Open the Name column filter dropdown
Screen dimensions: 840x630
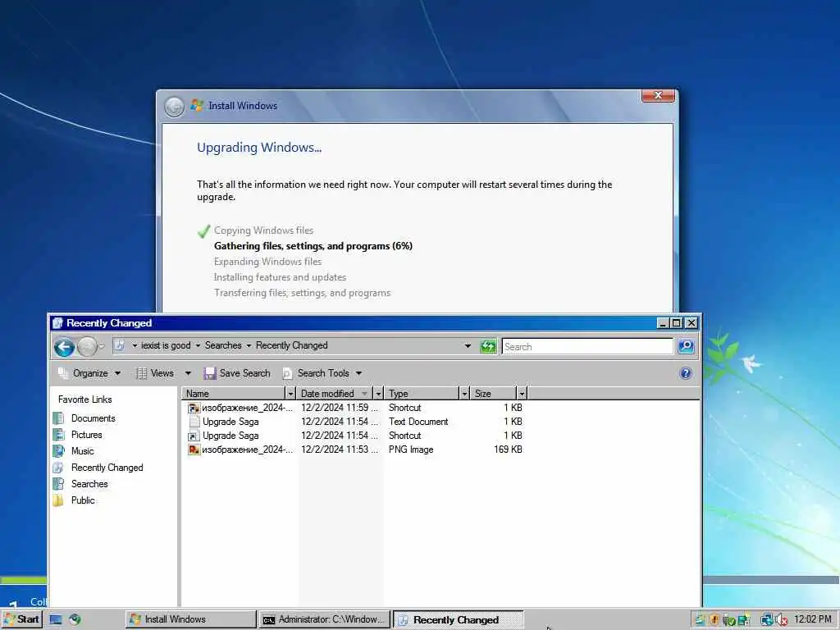click(x=290, y=394)
